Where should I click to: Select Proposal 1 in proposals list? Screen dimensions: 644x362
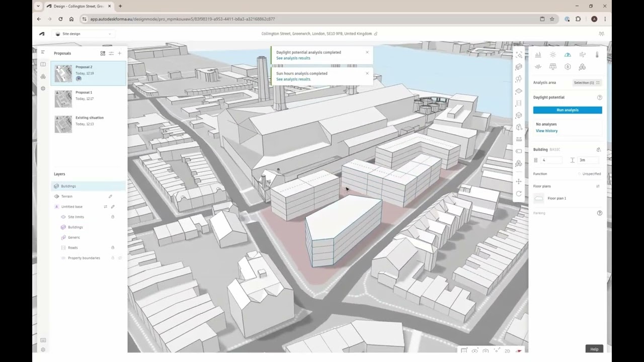pos(89,98)
